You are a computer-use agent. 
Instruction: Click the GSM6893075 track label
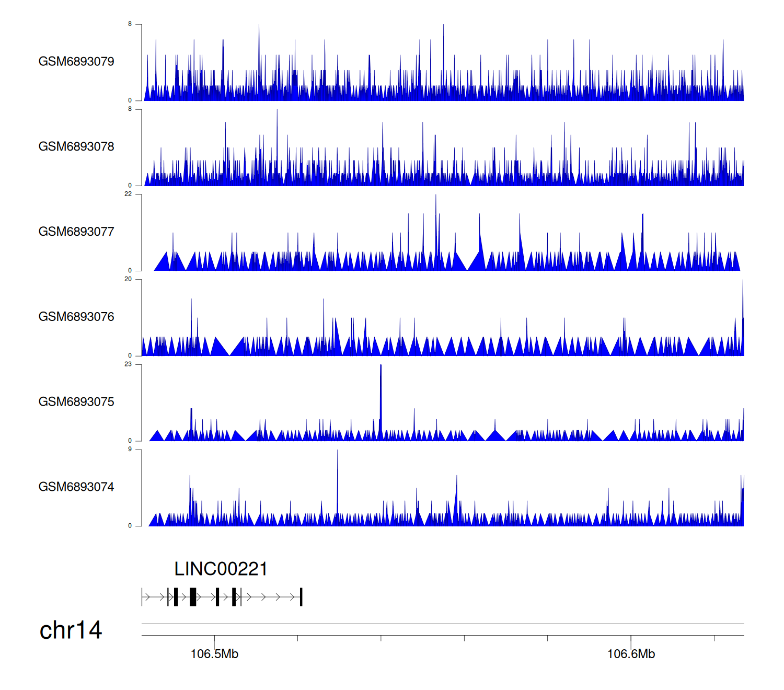76,402
